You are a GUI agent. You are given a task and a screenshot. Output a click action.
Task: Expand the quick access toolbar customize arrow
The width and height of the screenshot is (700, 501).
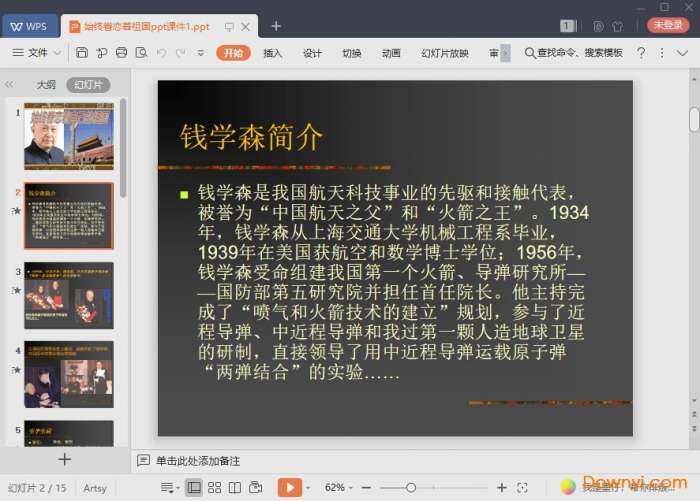201,53
